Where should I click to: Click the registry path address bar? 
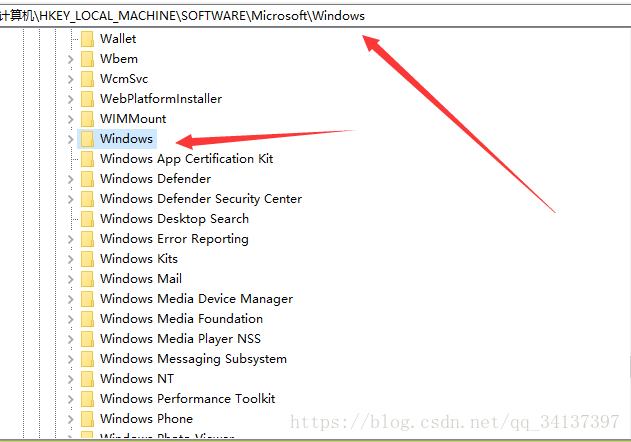coord(316,16)
